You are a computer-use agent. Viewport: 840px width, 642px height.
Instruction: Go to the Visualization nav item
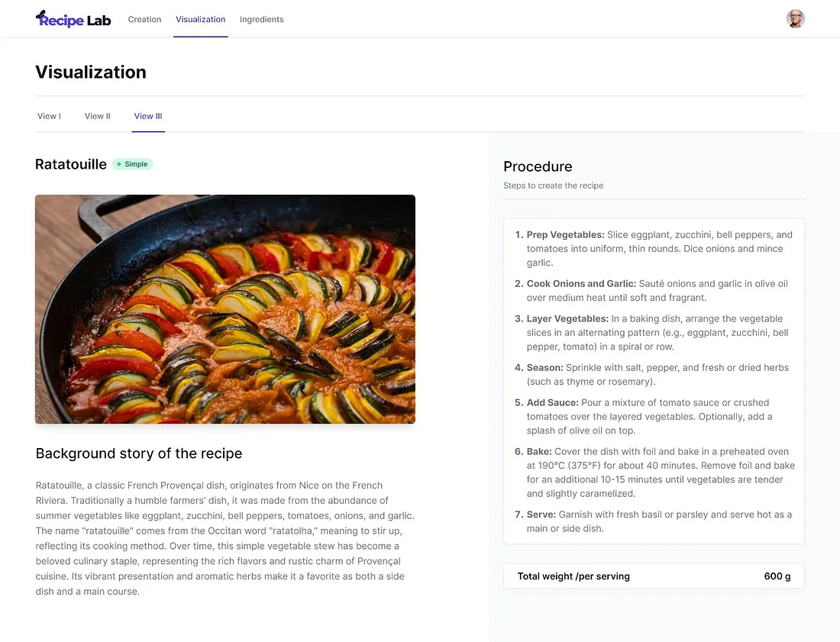coord(200,20)
